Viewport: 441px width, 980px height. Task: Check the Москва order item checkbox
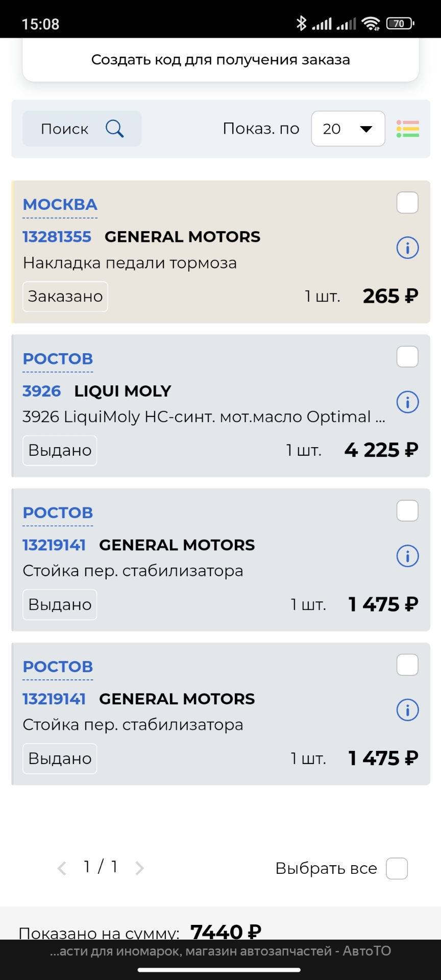pyautogui.click(x=407, y=203)
